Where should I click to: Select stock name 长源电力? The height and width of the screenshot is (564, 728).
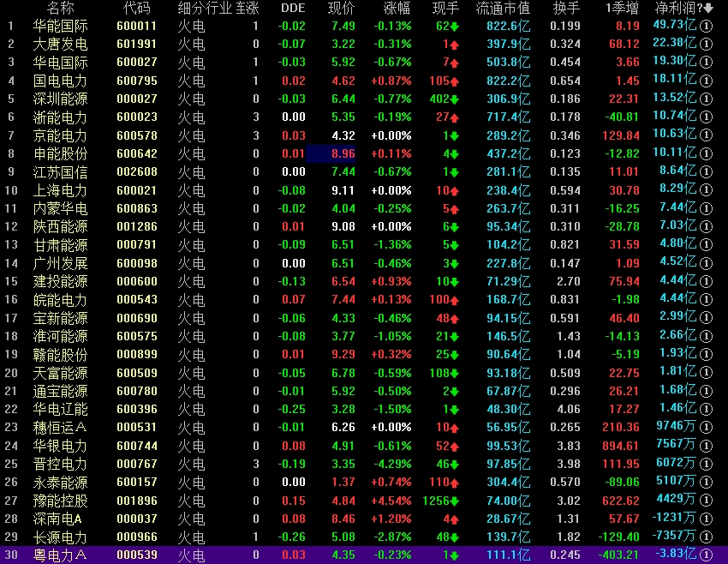(60, 537)
